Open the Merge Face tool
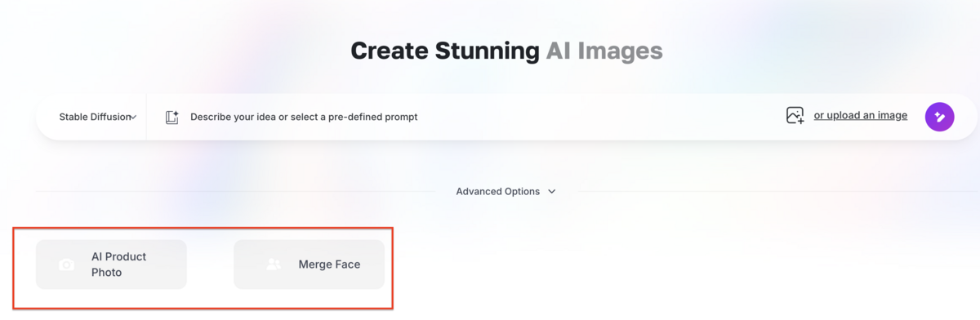Viewport: 980px width, 320px height. coord(309,264)
